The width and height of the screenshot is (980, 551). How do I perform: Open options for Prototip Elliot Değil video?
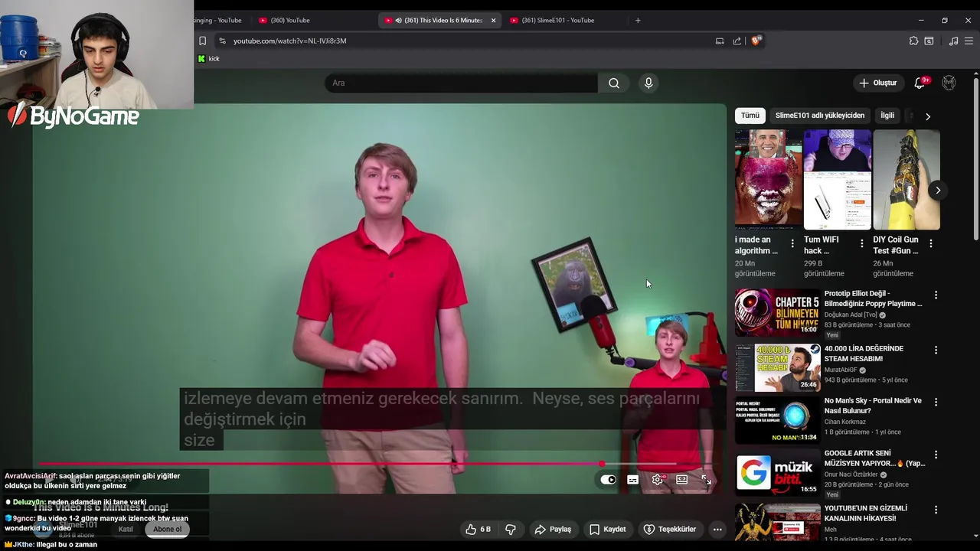(x=936, y=295)
